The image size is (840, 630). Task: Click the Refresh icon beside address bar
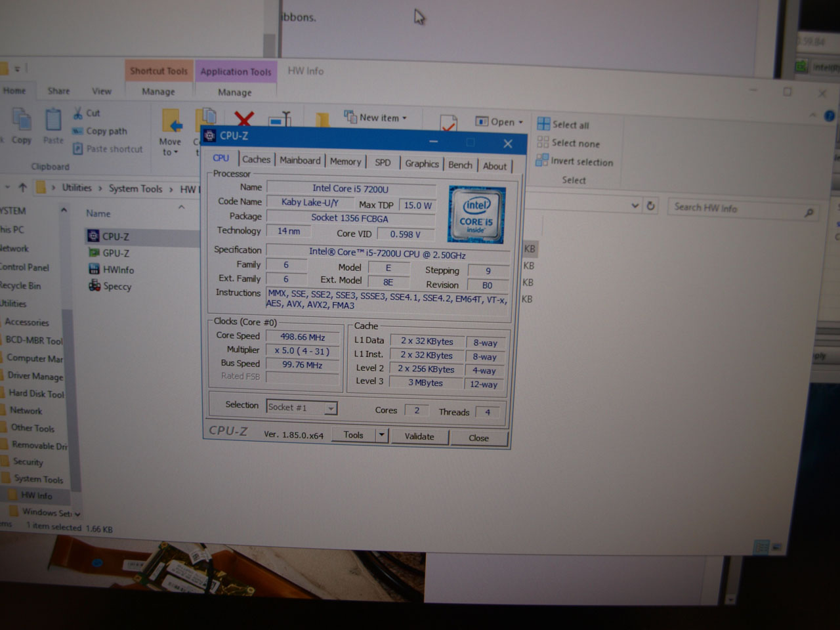(650, 205)
